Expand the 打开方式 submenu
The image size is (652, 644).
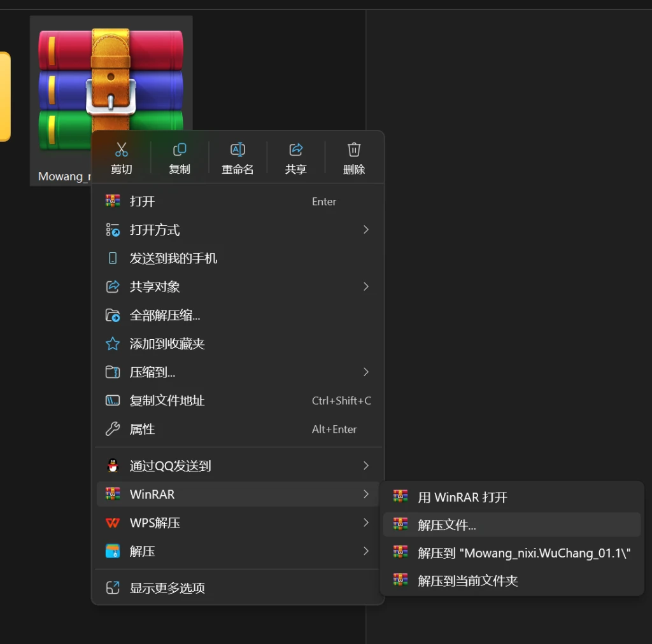coord(365,230)
